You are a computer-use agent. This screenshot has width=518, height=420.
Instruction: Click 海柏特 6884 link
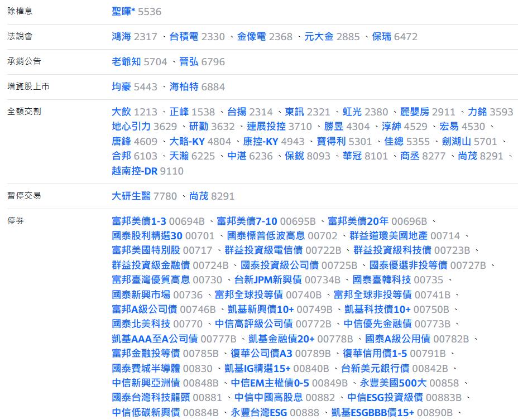[197, 87]
